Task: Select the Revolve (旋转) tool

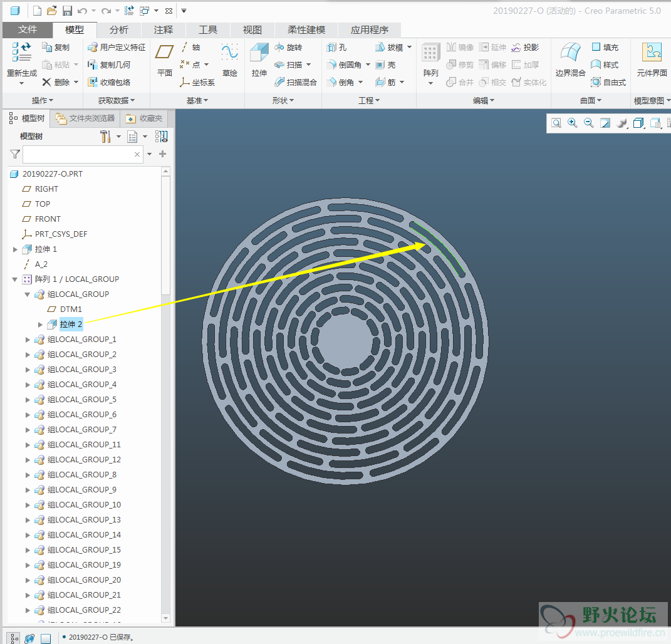Action: point(289,48)
